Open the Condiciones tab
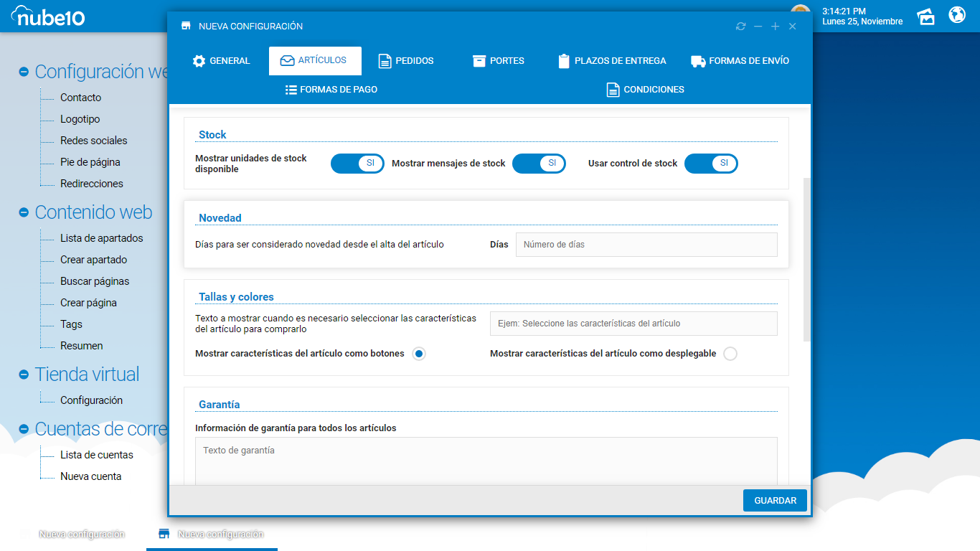980x551 pixels. click(645, 90)
